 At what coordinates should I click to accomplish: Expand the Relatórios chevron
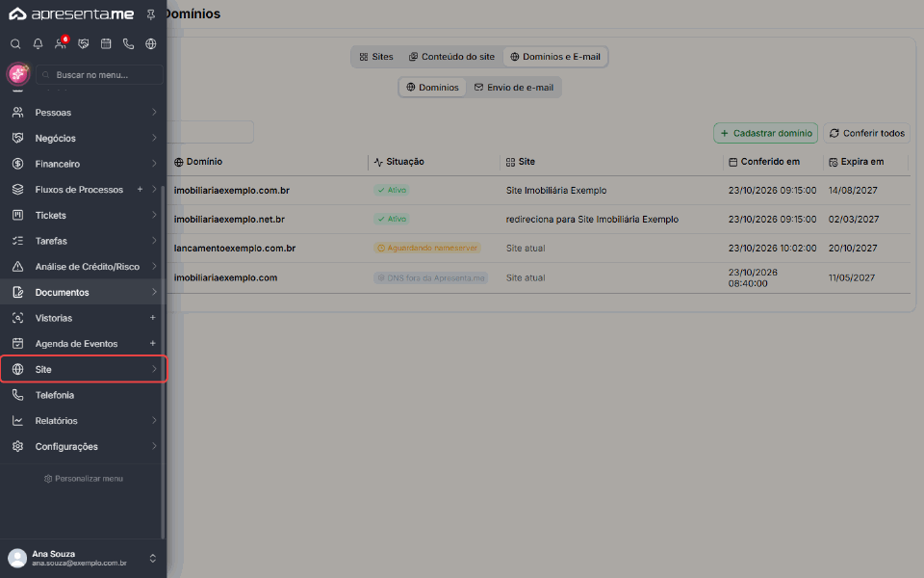[x=154, y=421]
